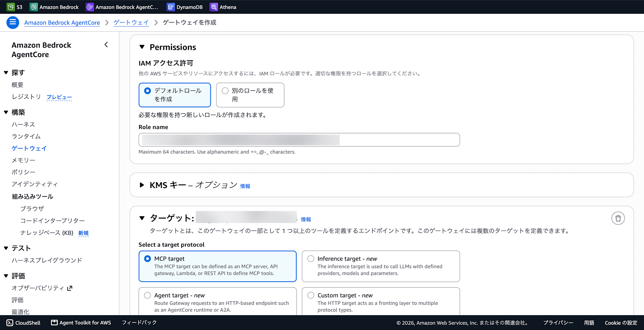Open CloudShell from the footer bar
Screen dimensions: 644x330
click(x=24, y=323)
